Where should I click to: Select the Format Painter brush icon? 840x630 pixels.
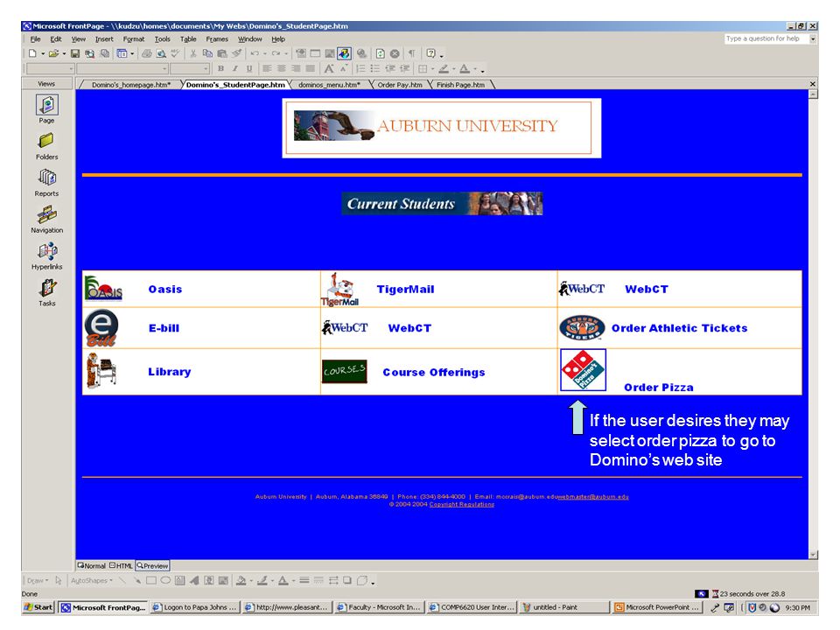[236, 53]
